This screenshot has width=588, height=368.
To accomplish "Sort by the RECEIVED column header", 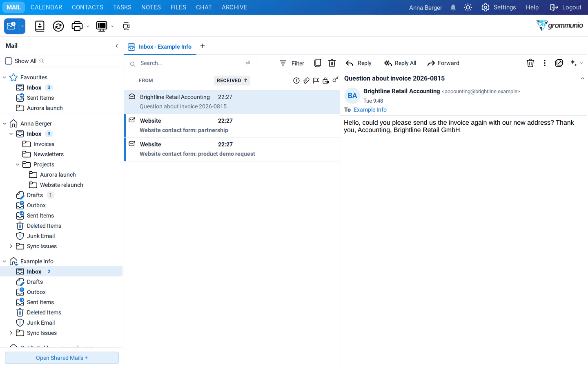I will [x=232, y=81].
